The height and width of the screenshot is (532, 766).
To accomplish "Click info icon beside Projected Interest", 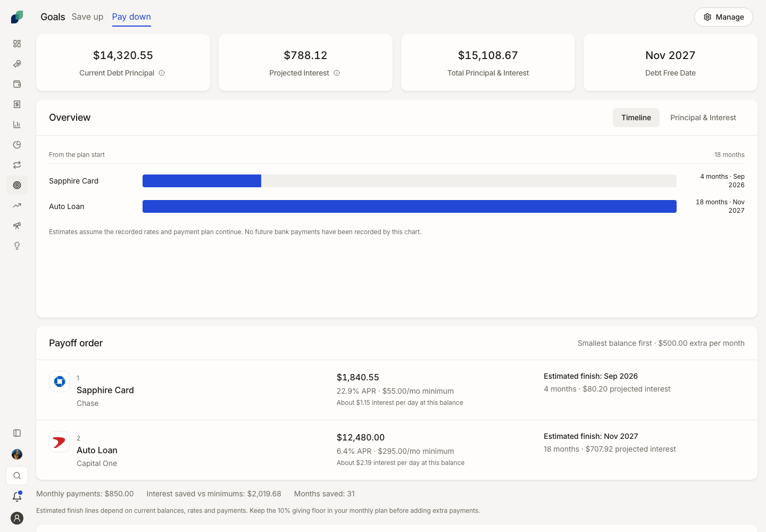I will [337, 73].
